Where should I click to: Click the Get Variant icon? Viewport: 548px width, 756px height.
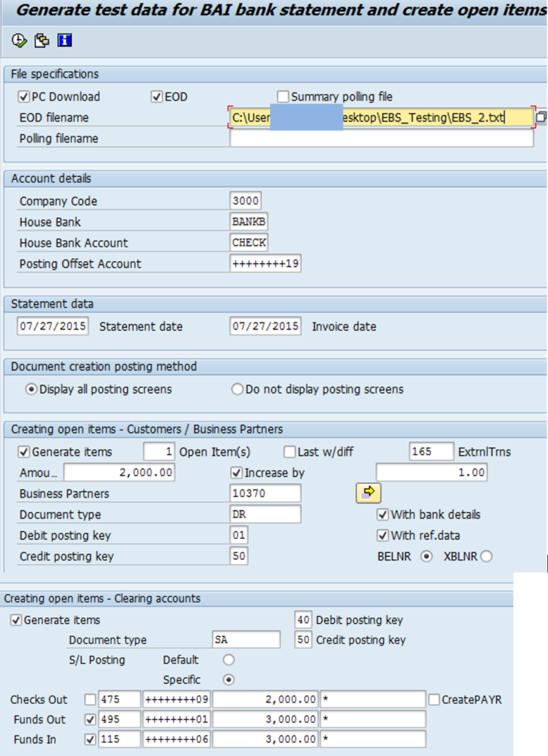pos(41,41)
